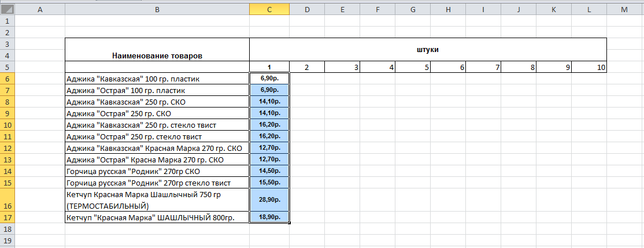Image resolution: width=644 pixels, height=248 pixels.
Task: Click quantity cell "8" in row 5
Action: coord(519,67)
